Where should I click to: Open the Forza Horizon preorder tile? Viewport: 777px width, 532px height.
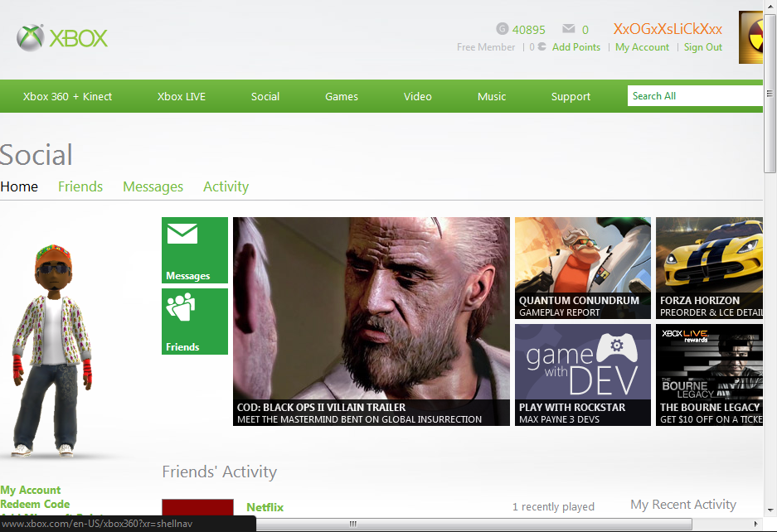(x=710, y=268)
